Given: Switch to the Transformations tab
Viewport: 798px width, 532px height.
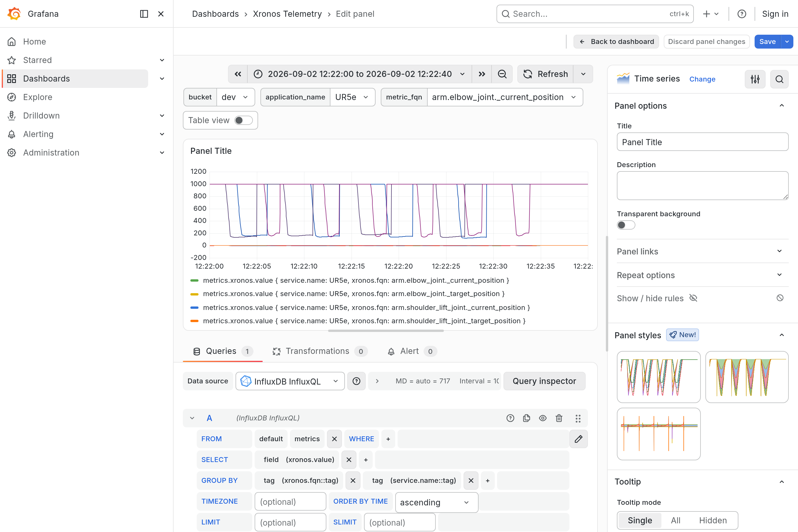Looking at the screenshot, I should pos(320,351).
